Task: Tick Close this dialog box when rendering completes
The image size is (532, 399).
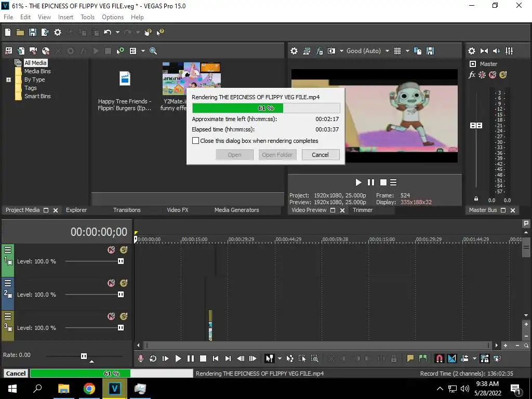Action: tap(195, 140)
